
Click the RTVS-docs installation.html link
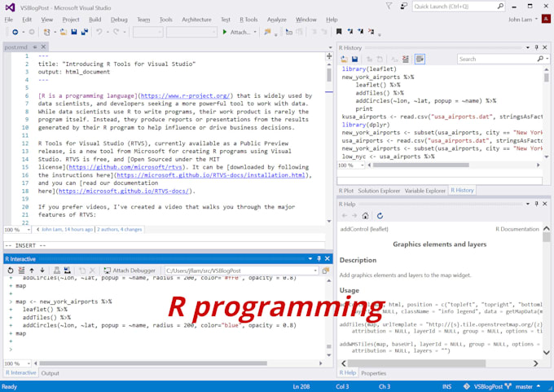pos(211,175)
